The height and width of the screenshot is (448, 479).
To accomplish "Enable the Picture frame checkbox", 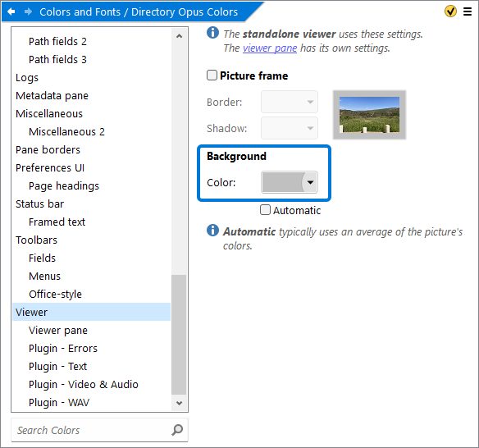I will tap(212, 75).
